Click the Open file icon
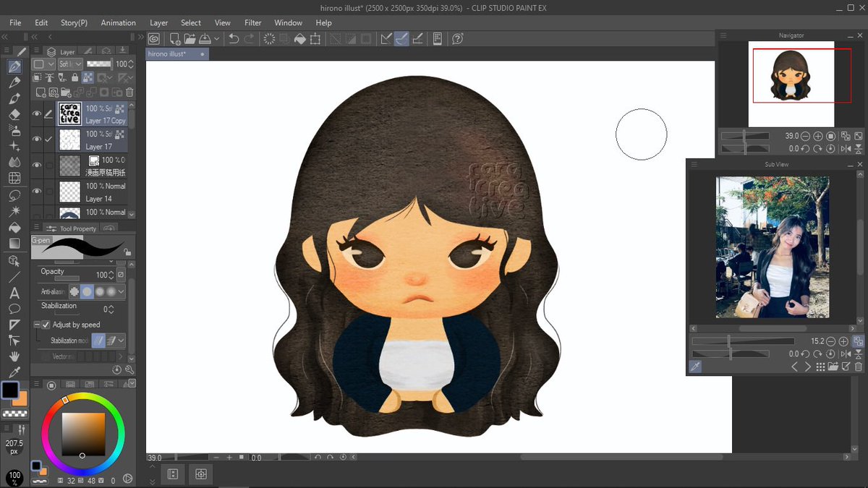The width and height of the screenshot is (868, 488). coord(190,39)
